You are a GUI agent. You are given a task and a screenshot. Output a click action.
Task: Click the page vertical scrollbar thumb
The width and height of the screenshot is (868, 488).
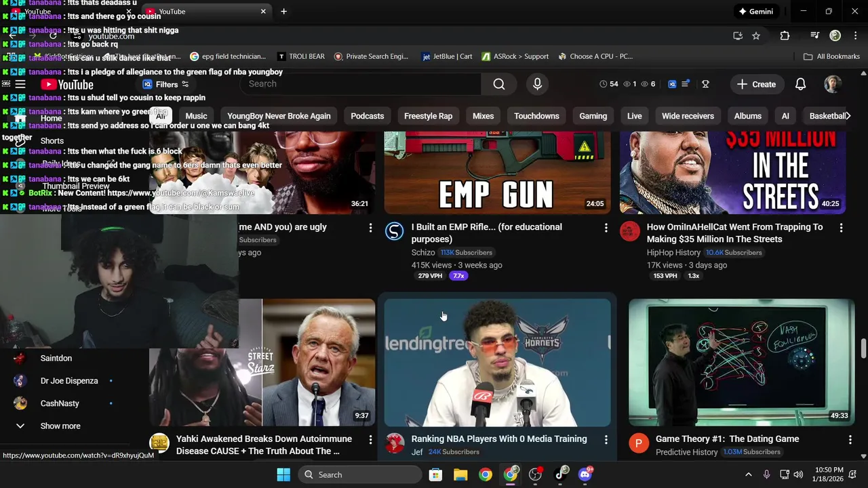point(863,349)
